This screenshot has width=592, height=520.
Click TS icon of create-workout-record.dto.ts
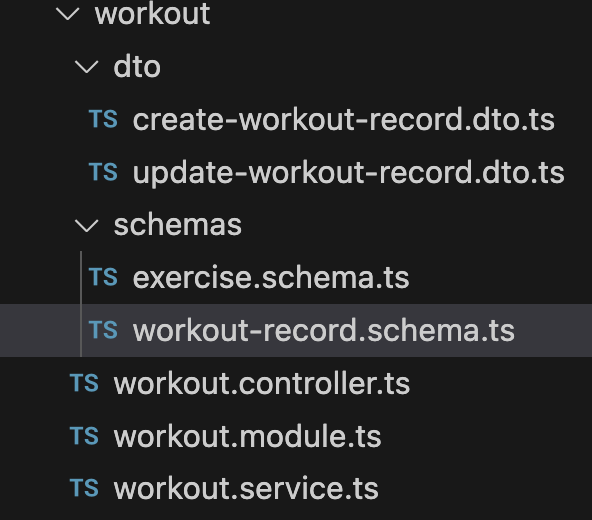[103, 119]
